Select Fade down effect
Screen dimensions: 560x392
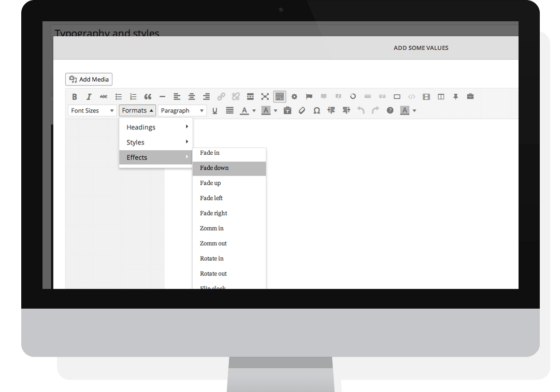coord(229,168)
